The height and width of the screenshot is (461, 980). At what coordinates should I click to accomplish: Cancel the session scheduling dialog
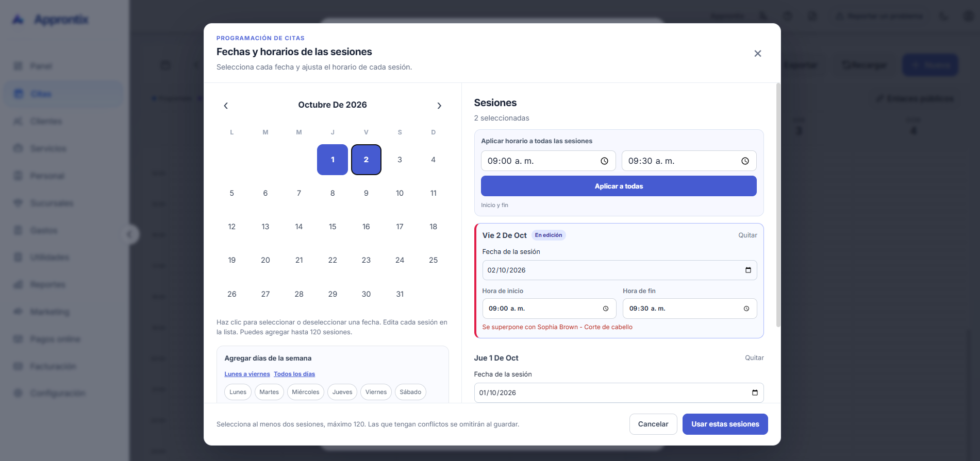(653, 424)
